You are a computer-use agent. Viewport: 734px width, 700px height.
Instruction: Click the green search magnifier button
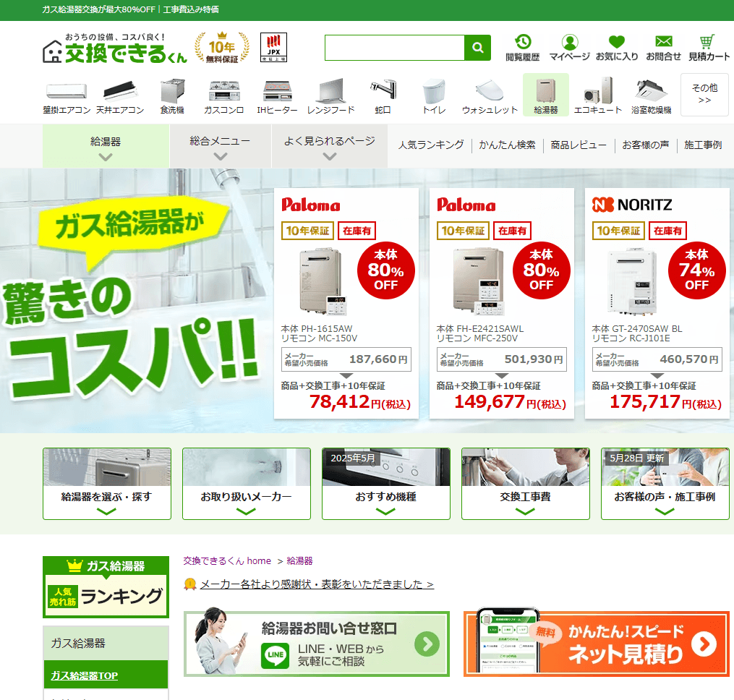(477, 48)
